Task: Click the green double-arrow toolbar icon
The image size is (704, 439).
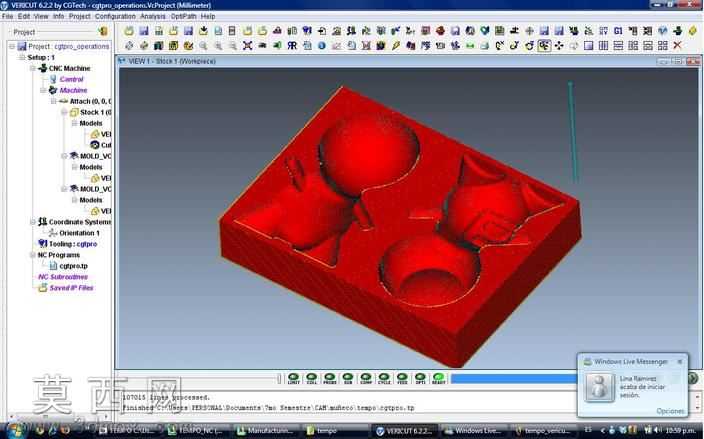Action: coord(470,45)
